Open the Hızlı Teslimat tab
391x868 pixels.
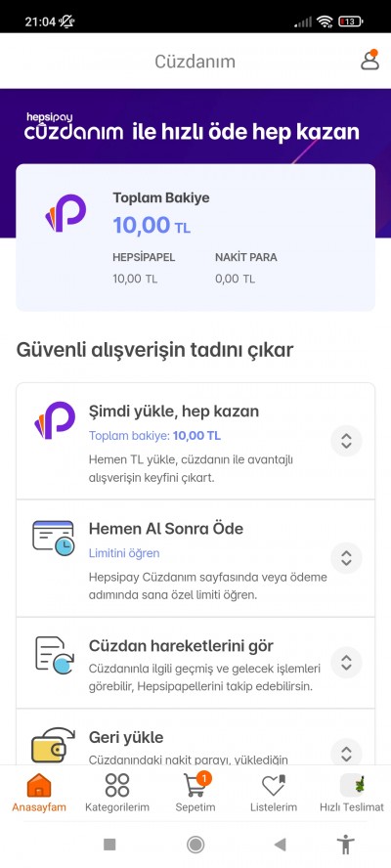352,793
